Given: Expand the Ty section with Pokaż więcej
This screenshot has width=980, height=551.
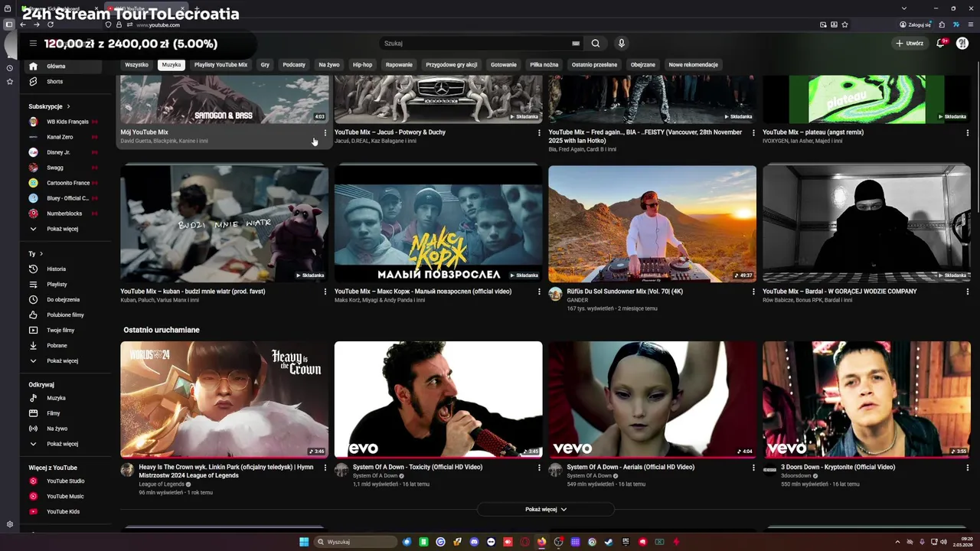Looking at the screenshot, I should (64, 361).
